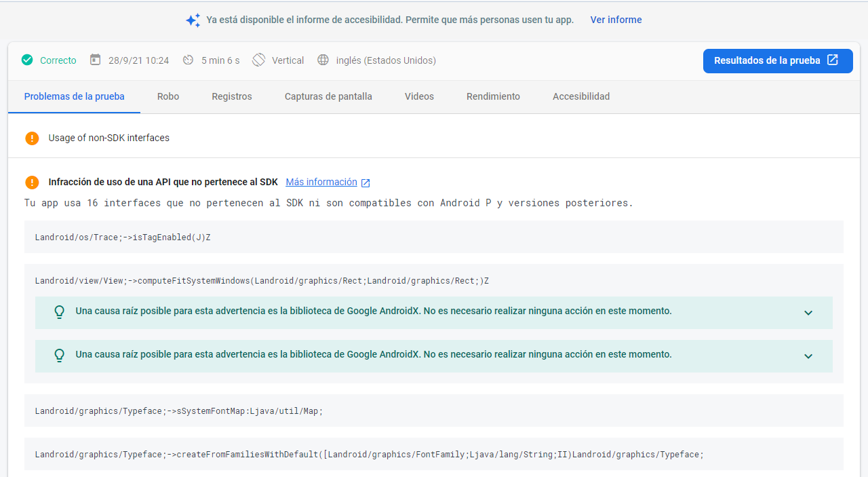Click the timer icon beside 5 min 6 s
This screenshot has height=477, width=868.
187,60
